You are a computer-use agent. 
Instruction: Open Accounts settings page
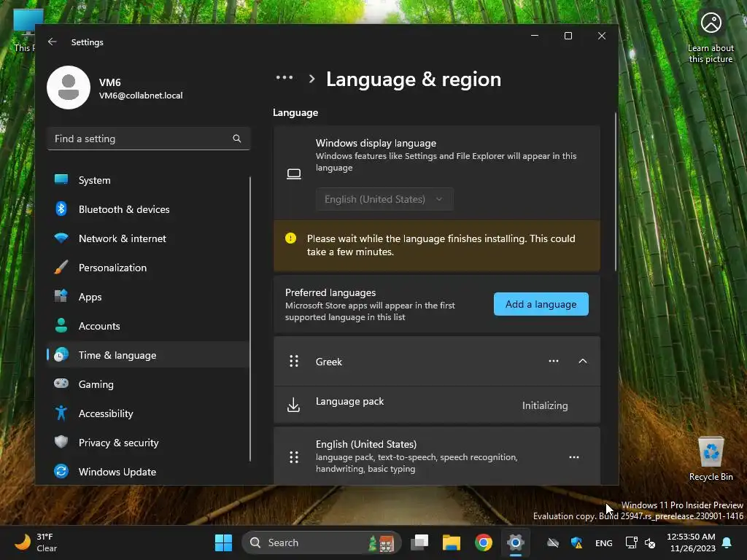(x=149, y=326)
